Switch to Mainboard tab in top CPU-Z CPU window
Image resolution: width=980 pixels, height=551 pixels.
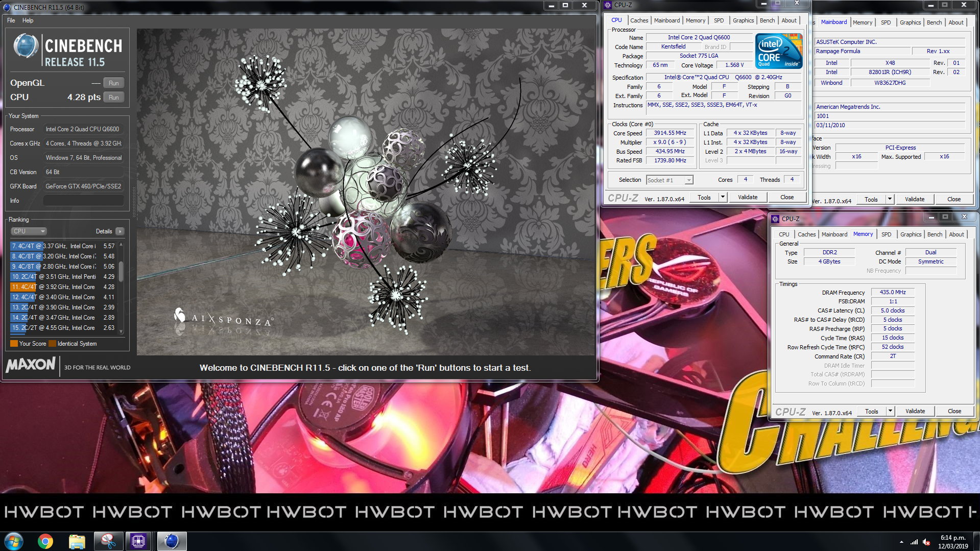click(x=667, y=20)
